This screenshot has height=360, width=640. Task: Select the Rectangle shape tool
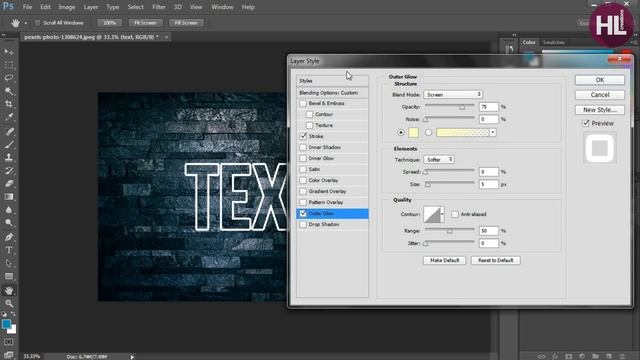pos(9,276)
